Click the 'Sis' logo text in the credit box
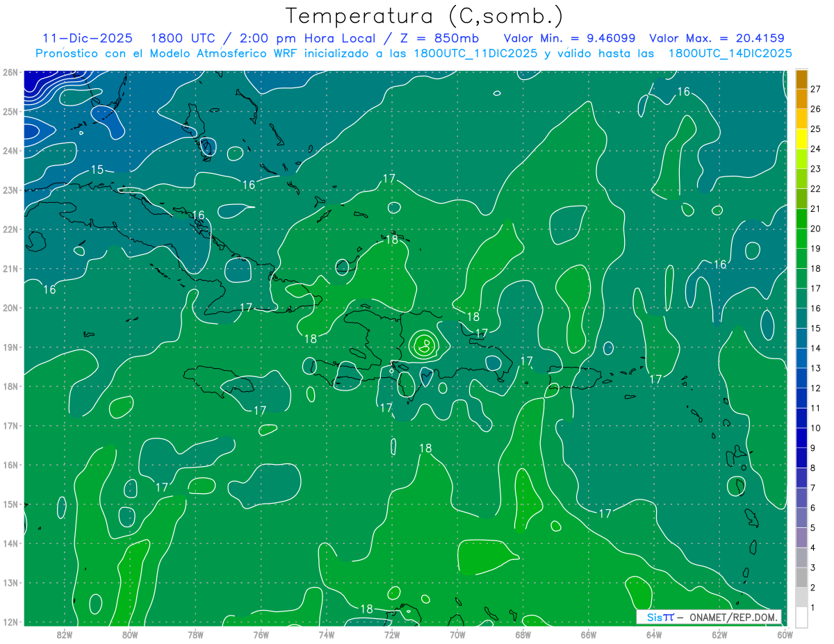This screenshot has height=644, width=834. (654, 617)
